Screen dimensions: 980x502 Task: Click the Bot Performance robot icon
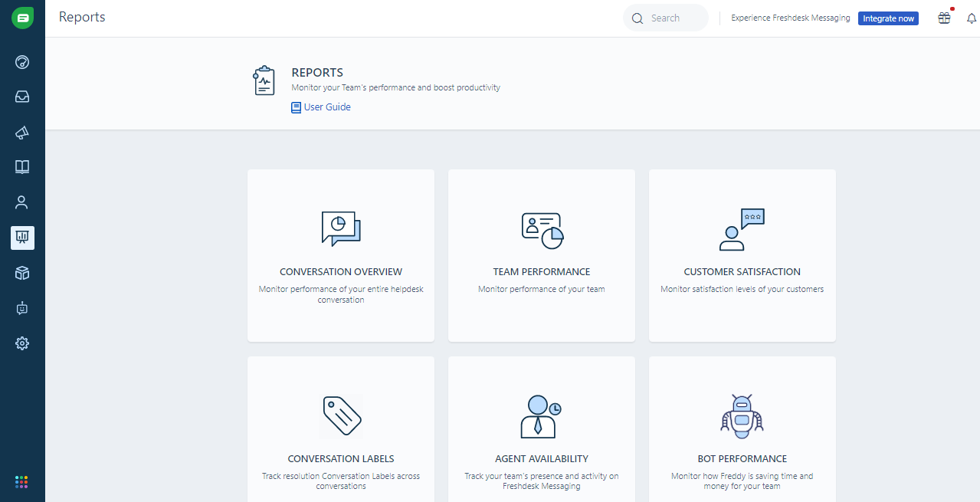(x=742, y=416)
